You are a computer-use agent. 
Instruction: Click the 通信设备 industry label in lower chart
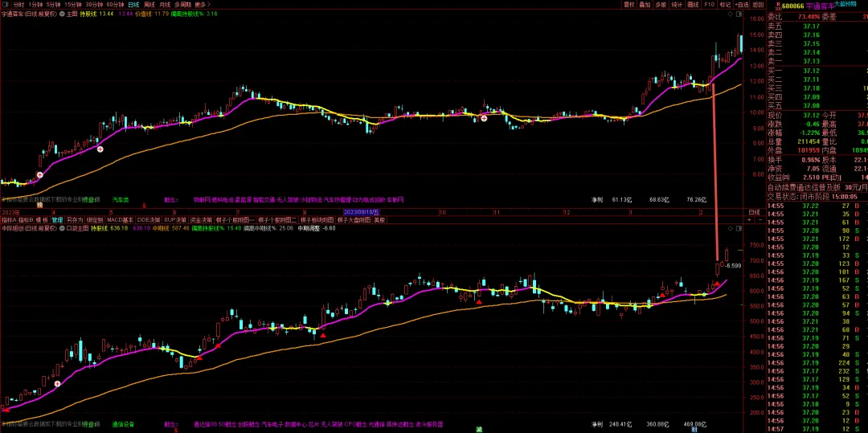123,425
